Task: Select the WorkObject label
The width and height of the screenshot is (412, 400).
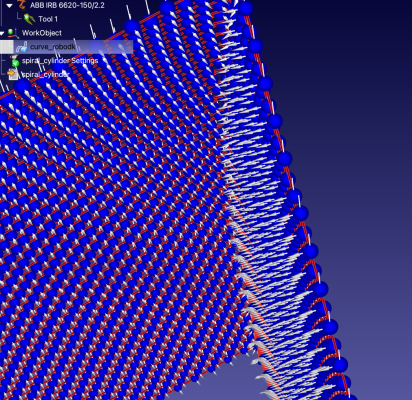Action: coord(42,33)
